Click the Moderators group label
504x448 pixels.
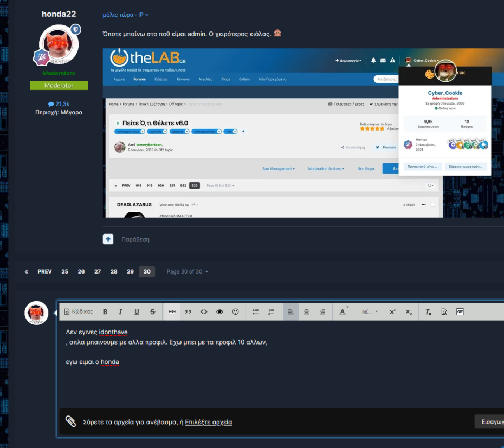pos(59,73)
